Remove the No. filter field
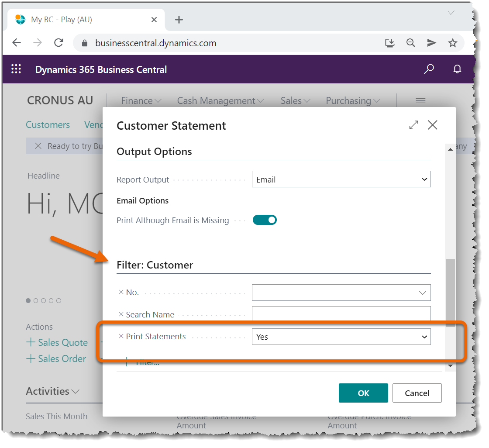Image resolution: width=489 pixels, height=448 pixels. click(x=121, y=292)
